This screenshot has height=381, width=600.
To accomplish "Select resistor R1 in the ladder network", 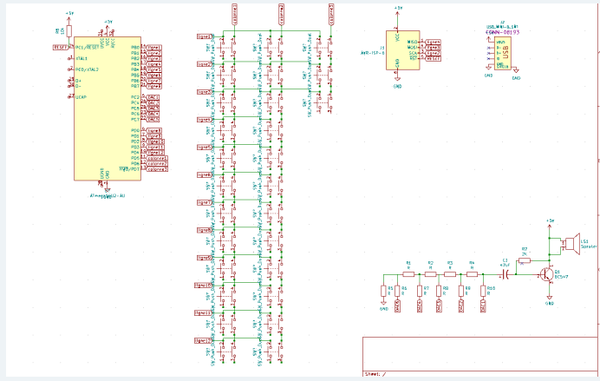I will (409, 274).
